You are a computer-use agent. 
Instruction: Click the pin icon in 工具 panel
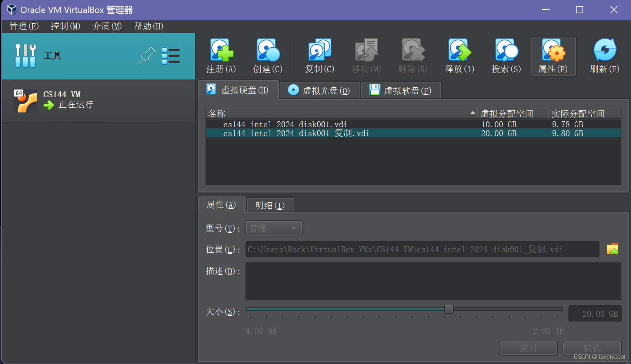click(x=147, y=56)
